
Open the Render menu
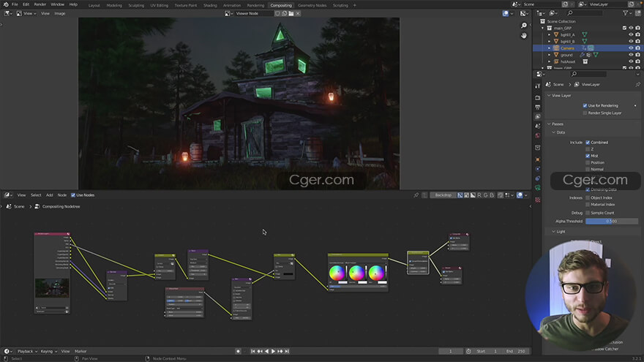(40, 4)
